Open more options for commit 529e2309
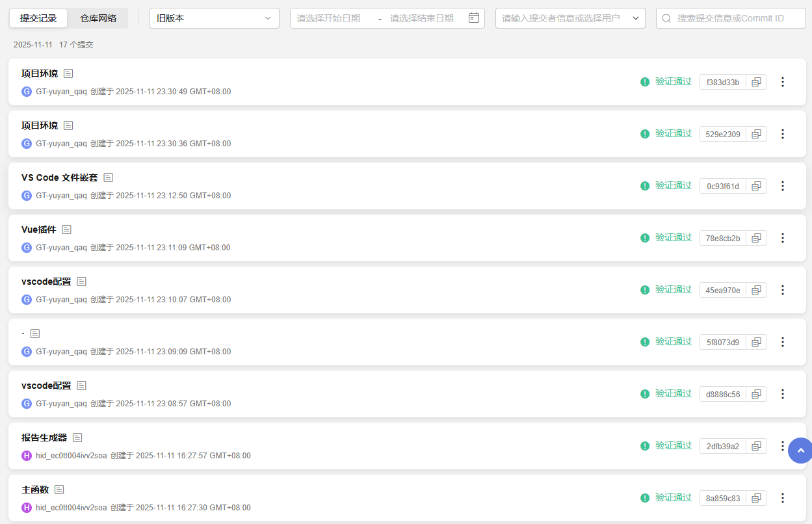Viewport: 812px width, 524px height. pyautogui.click(x=783, y=134)
